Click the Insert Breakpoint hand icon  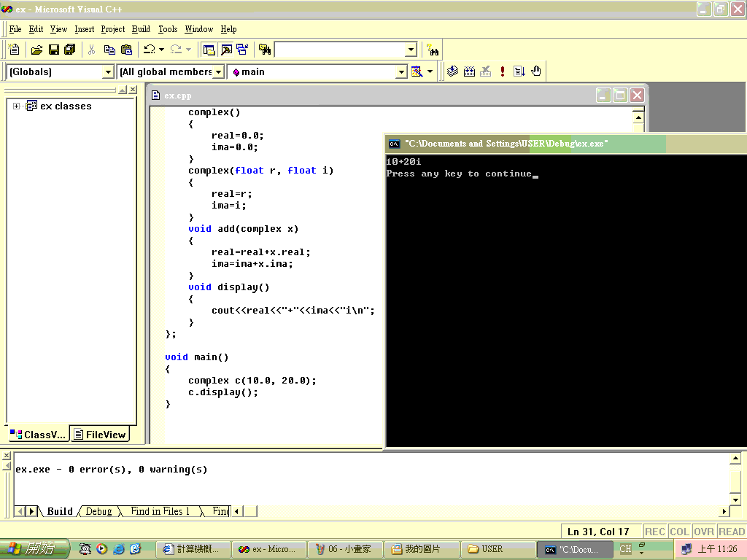click(x=536, y=71)
